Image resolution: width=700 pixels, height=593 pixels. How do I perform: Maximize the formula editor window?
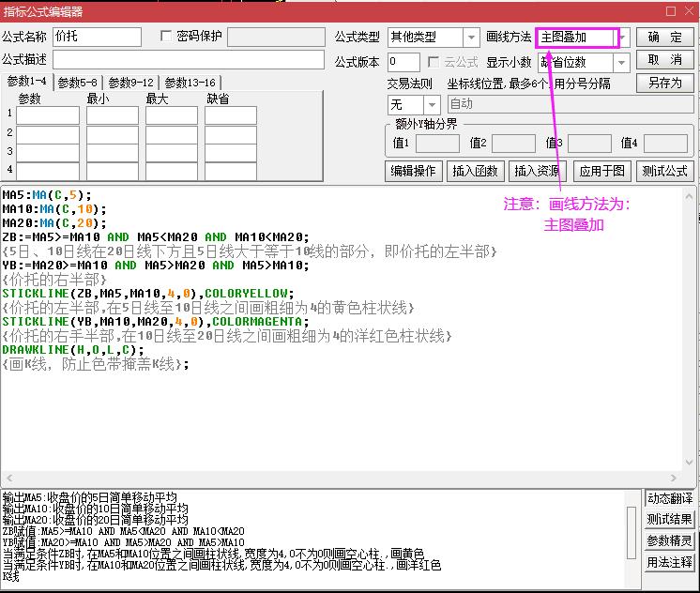click(x=669, y=11)
